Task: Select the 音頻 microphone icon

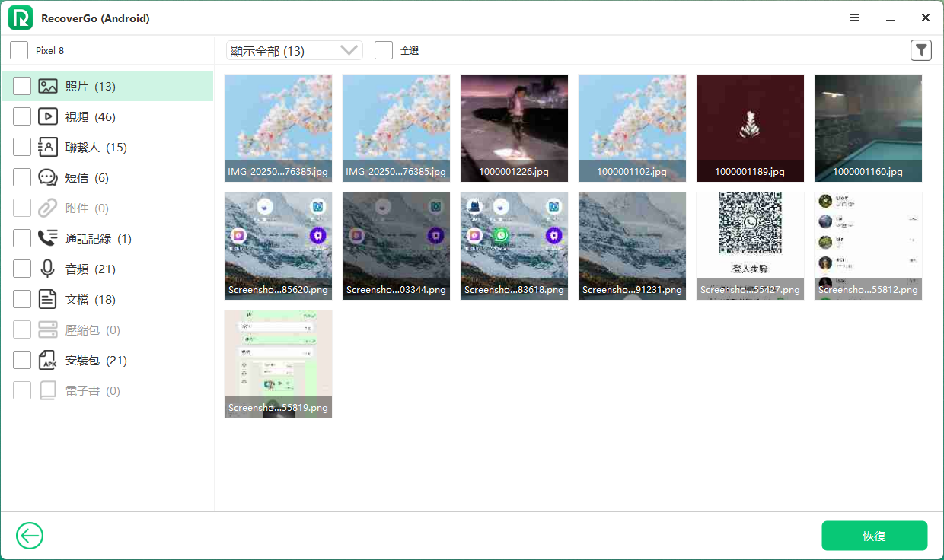Action: pyautogui.click(x=48, y=269)
